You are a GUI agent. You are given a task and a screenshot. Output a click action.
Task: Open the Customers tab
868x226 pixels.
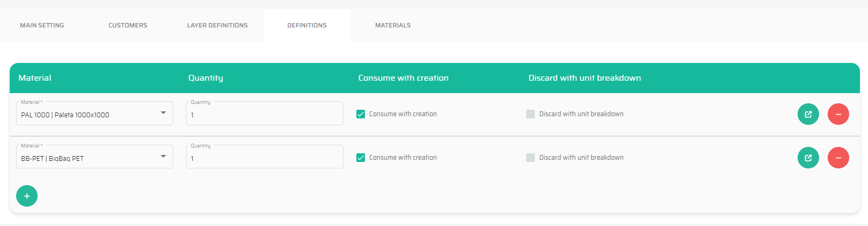[128, 25]
